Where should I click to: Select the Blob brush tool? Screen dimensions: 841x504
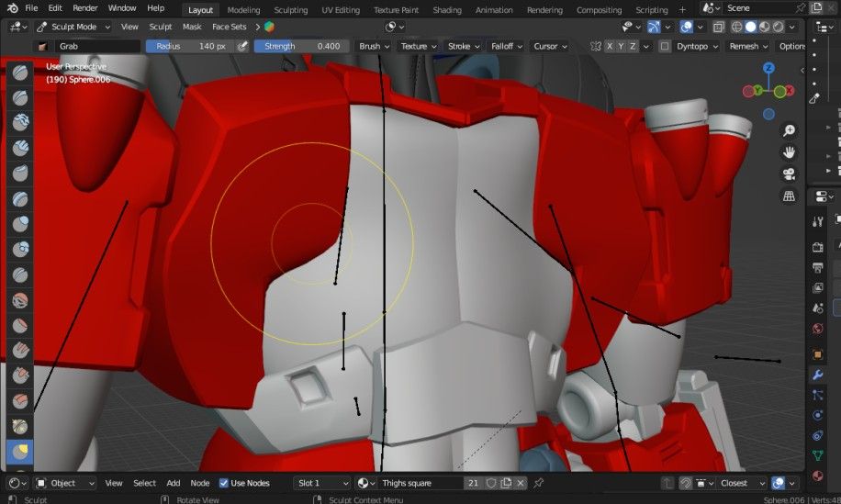point(20,250)
